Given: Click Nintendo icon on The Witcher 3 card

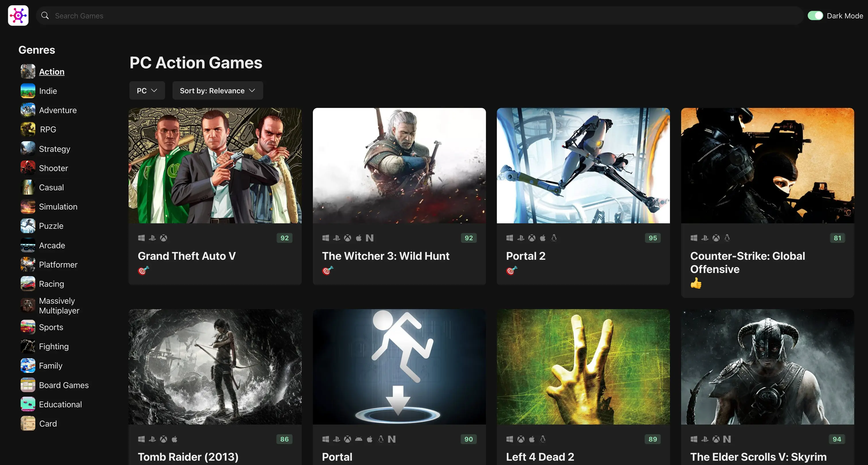Looking at the screenshot, I should tap(370, 238).
